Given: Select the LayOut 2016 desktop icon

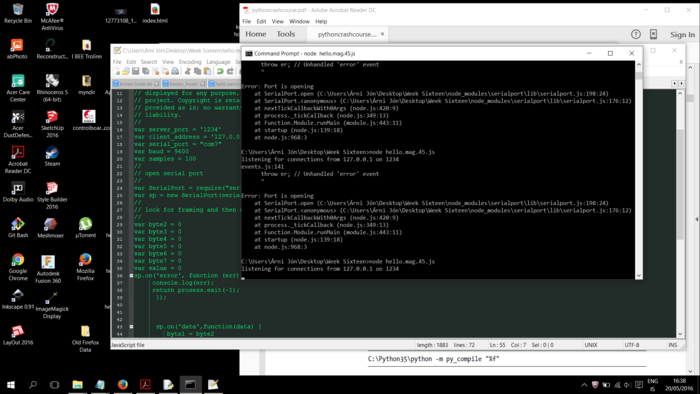Looking at the screenshot, I should [18, 335].
